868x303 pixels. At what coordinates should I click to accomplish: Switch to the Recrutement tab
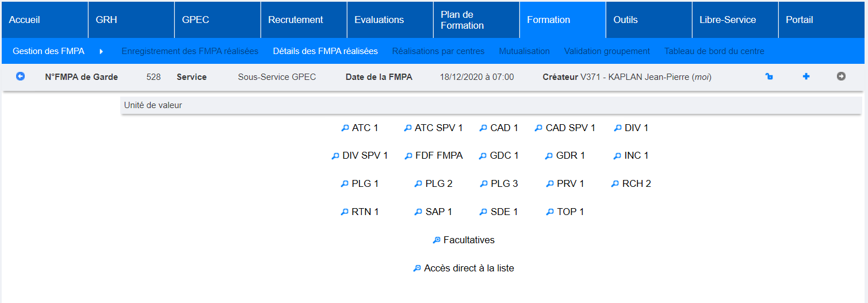pos(296,20)
